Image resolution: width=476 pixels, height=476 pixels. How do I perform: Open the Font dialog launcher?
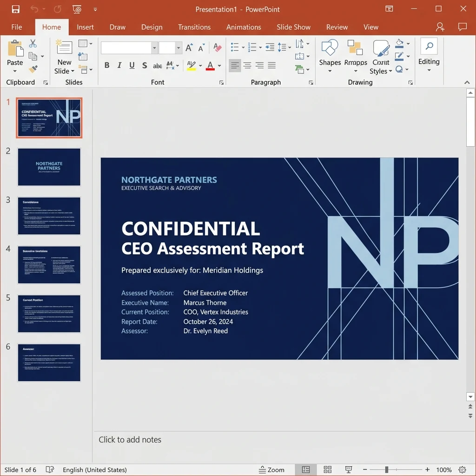point(221,83)
